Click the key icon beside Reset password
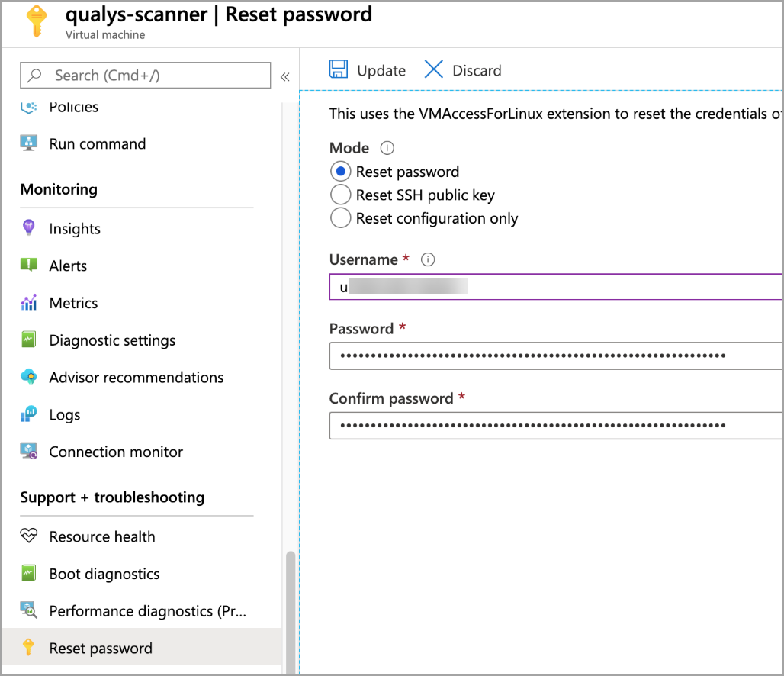Viewport: 784px width, 676px height. [28, 648]
